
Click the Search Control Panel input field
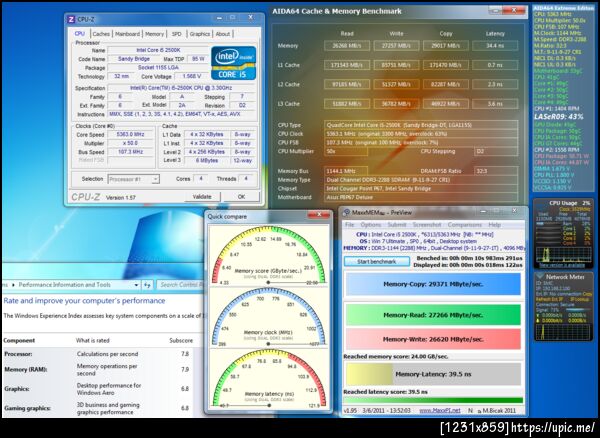(x=180, y=285)
